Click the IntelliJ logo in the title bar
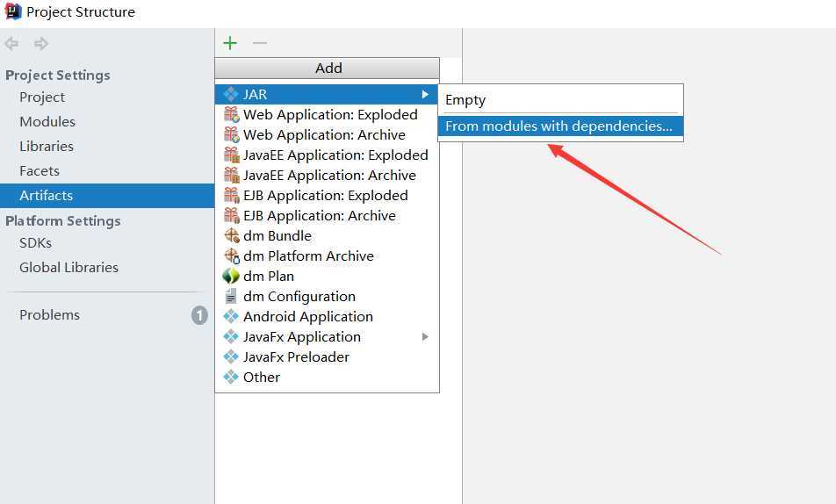836x504 pixels. coord(13,11)
